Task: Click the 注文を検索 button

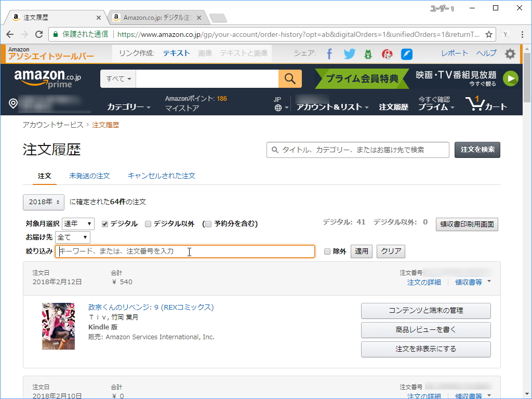Action: 477,150
